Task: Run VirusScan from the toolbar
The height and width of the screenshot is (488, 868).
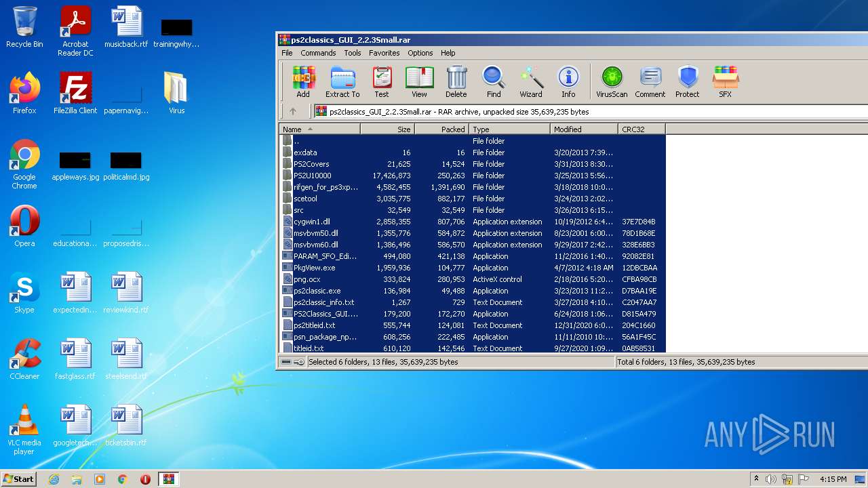Action: click(612, 82)
